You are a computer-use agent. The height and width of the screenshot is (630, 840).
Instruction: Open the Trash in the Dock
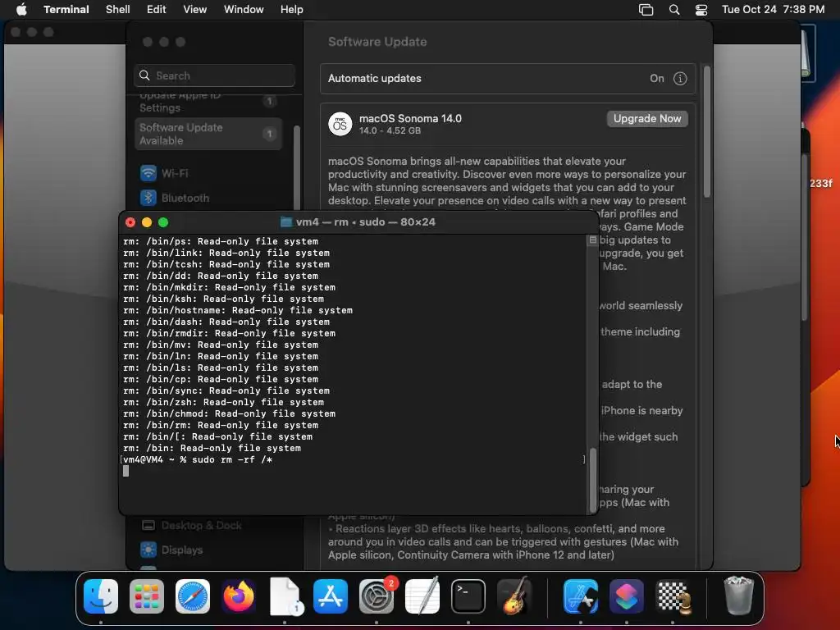coord(739,596)
